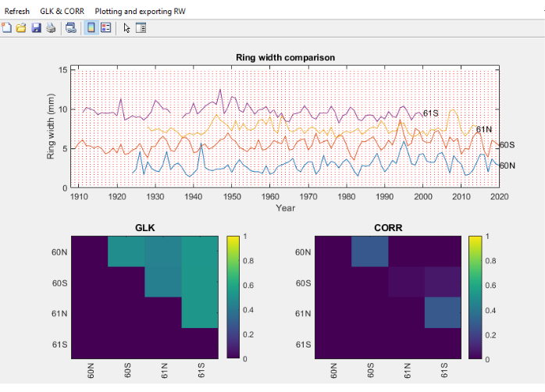This screenshot has height=392, width=545.
Task: Click the Link Plot toolbar icon
Action: [71, 28]
